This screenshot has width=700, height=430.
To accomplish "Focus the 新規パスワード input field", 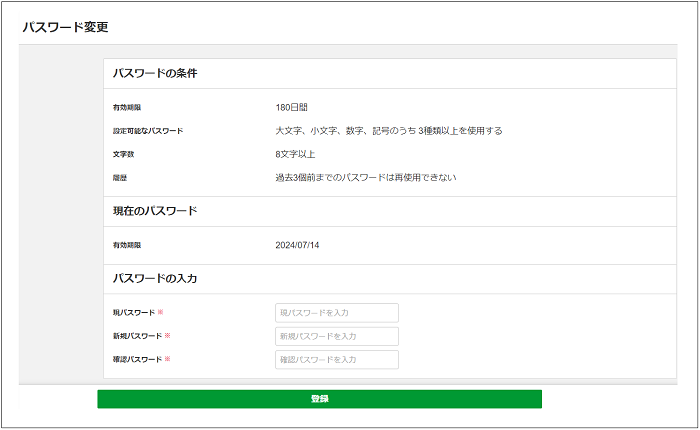I will coord(337,336).
